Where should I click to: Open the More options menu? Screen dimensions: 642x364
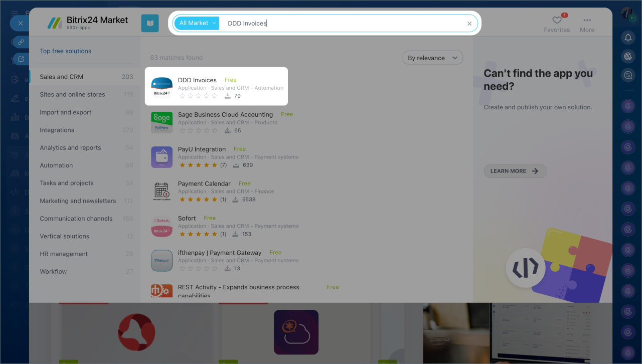[x=587, y=21]
